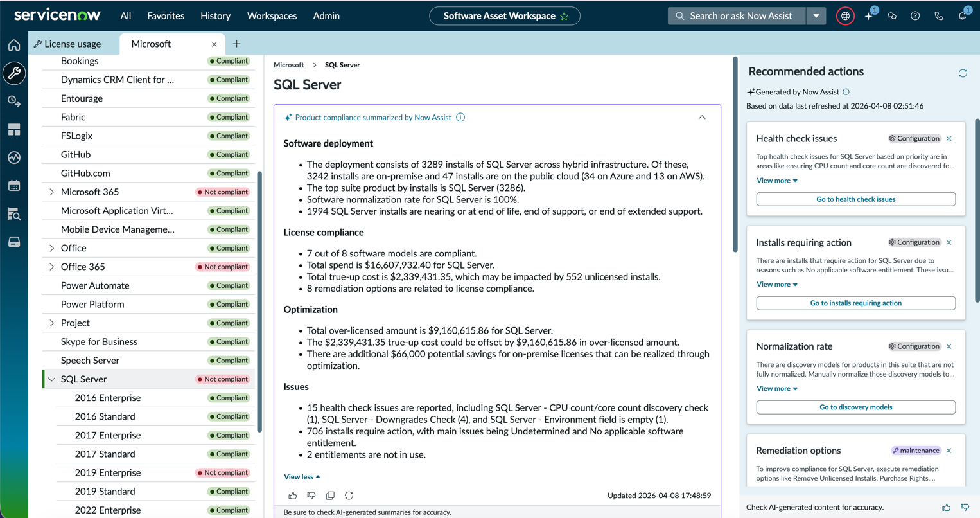Thumbs up the recommended actions content

click(947, 507)
